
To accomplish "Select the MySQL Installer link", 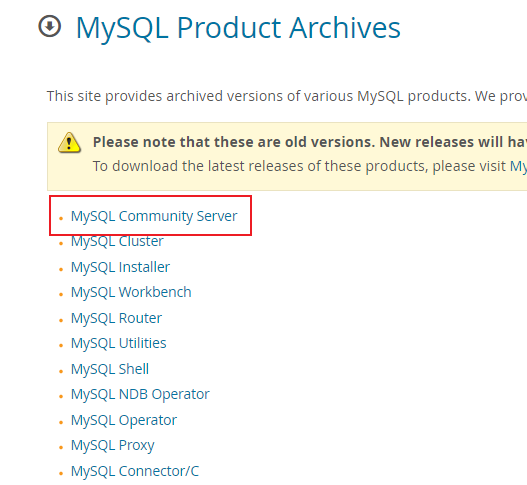I will click(120, 267).
